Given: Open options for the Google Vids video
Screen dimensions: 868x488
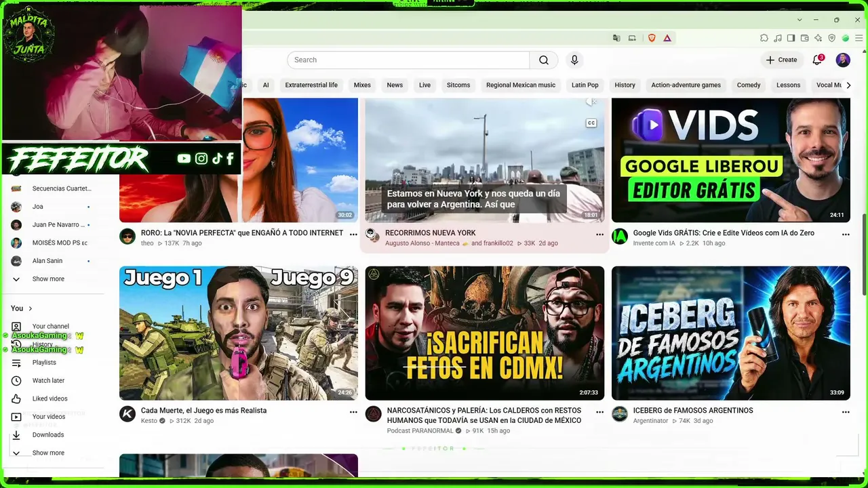Looking at the screenshot, I should pos(846,234).
